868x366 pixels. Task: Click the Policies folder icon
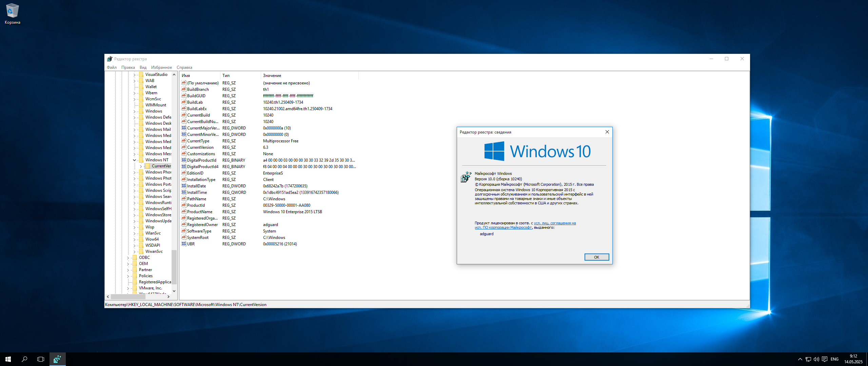pyautogui.click(x=135, y=276)
